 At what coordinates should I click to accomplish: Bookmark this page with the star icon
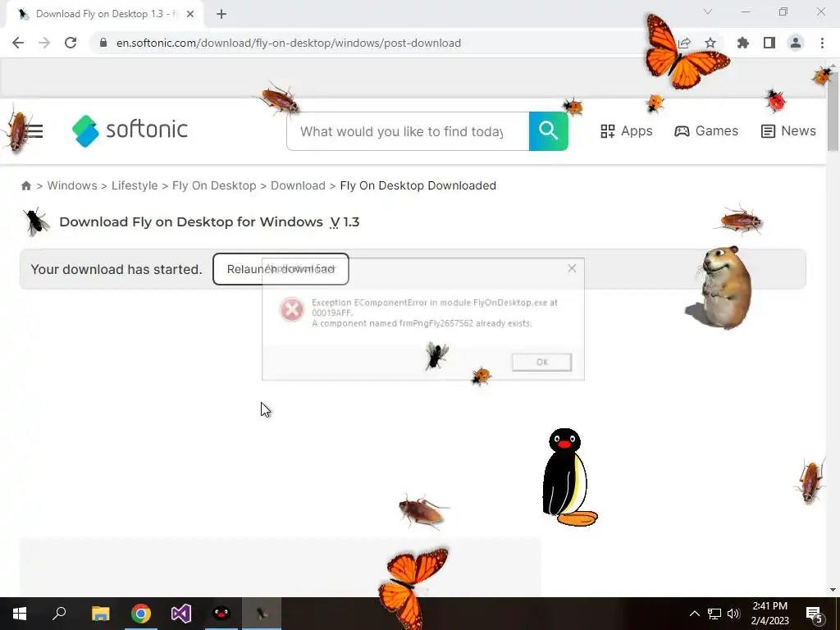click(710, 43)
